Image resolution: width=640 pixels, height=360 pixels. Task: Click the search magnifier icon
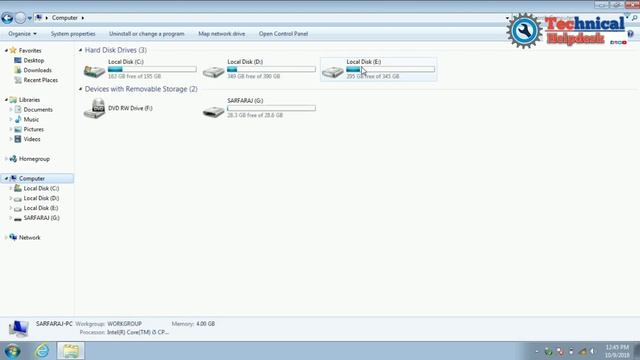pyautogui.click(x=634, y=18)
